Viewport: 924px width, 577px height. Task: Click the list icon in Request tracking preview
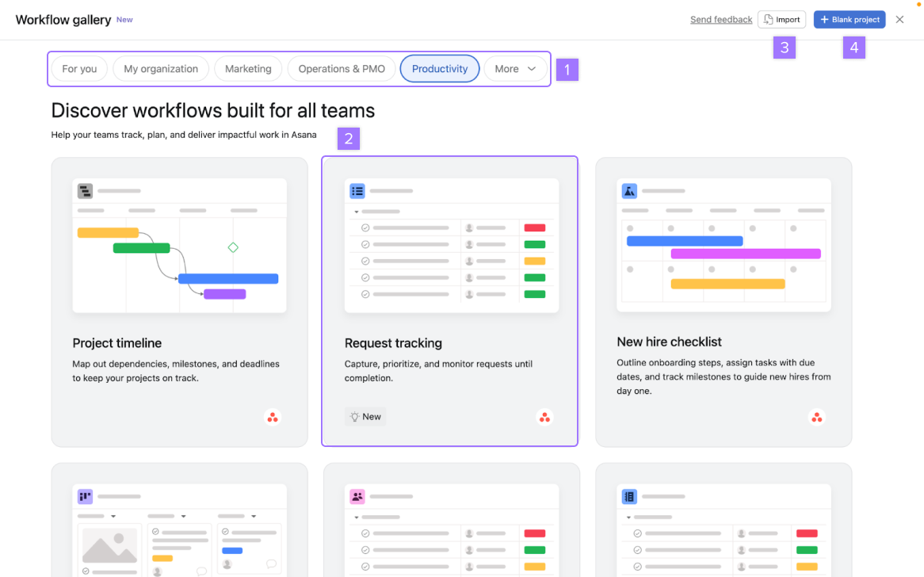(x=357, y=191)
